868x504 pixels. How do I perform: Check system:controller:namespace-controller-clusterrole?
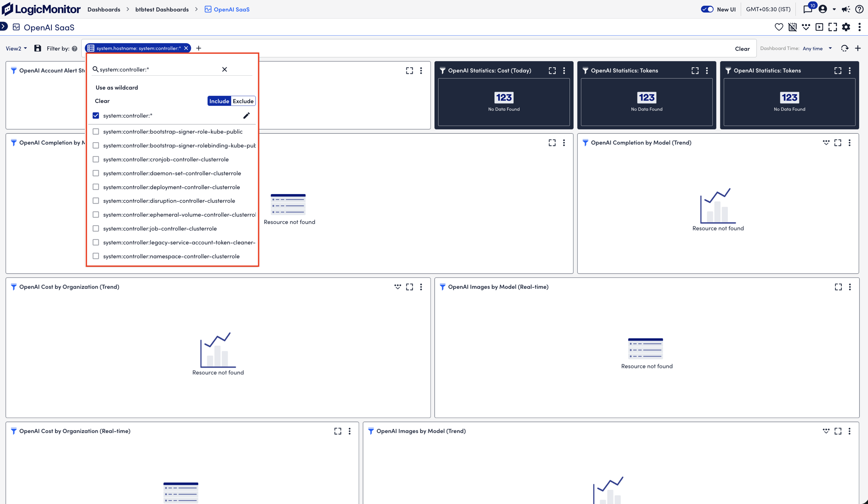96,256
